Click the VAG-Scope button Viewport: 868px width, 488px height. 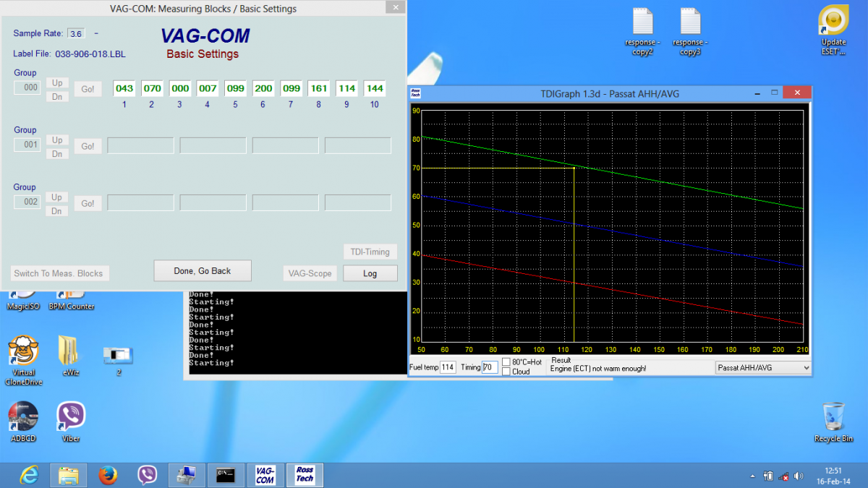tap(310, 273)
